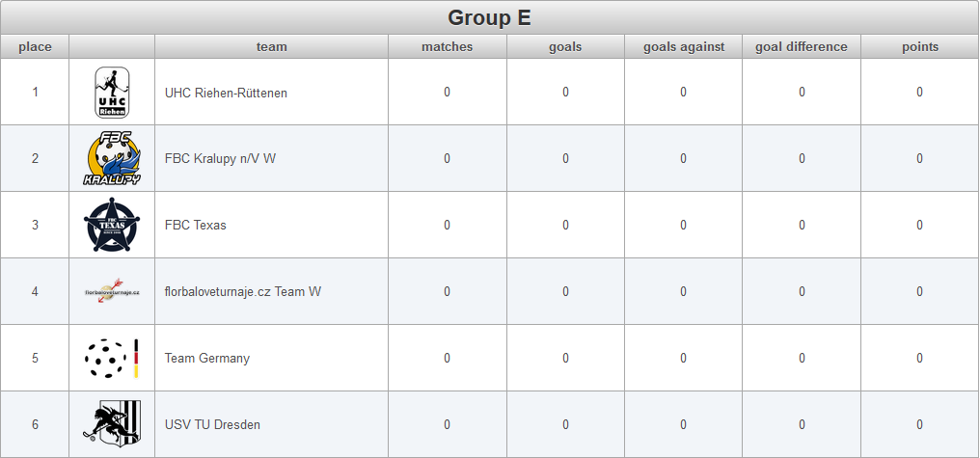Viewport: 980px width, 458px height.
Task: Click the place column header
Action: click(x=35, y=47)
